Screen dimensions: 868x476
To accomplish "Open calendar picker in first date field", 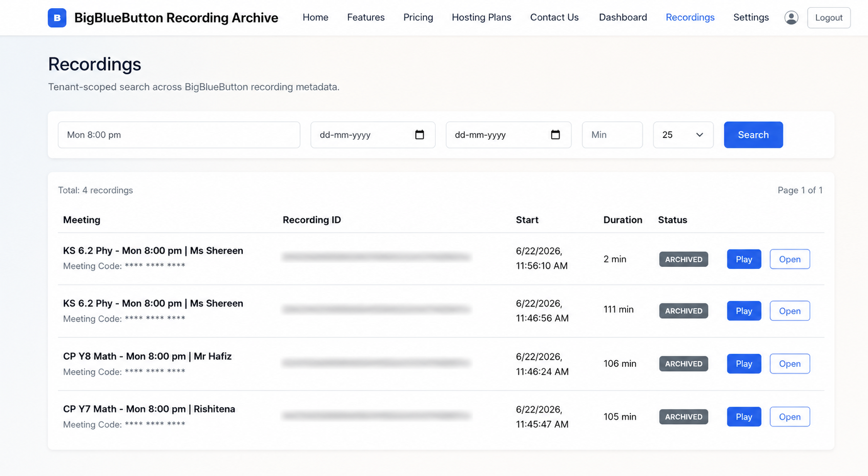I will pos(420,135).
